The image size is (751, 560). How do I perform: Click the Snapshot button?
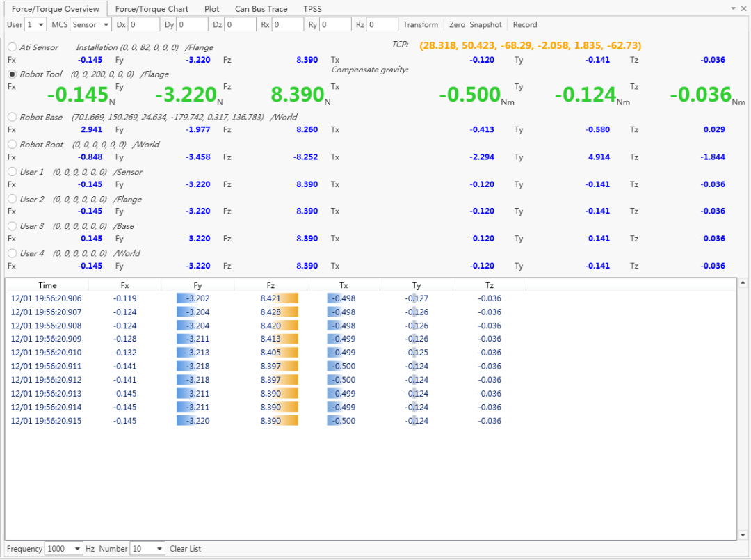[485, 24]
